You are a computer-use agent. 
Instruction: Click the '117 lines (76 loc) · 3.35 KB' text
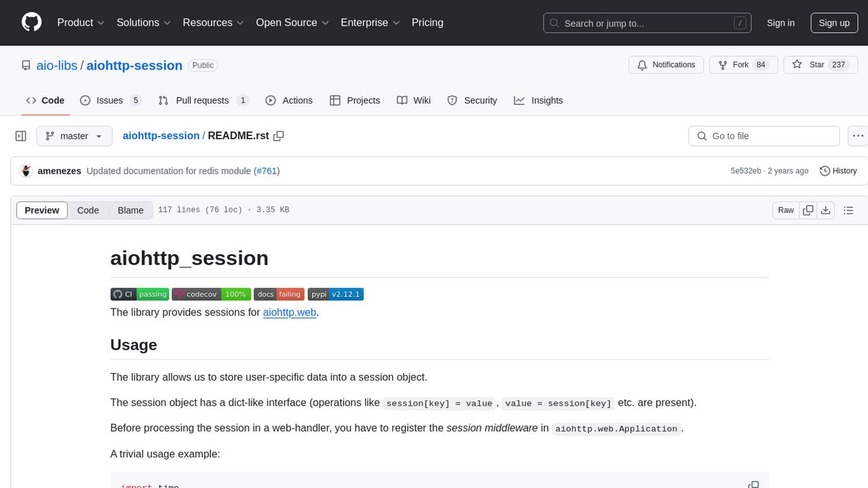(x=223, y=210)
